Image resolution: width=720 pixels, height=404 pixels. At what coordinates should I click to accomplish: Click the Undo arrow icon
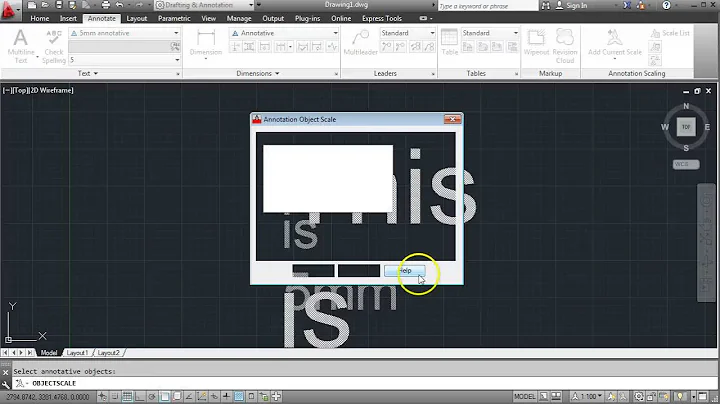pos(119,5)
